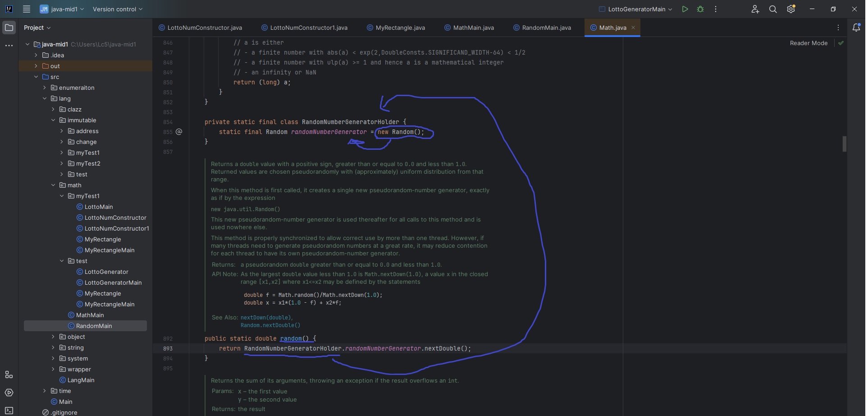Collapse the lang package
Image resolution: width=868 pixels, height=416 pixels.
click(45, 98)
